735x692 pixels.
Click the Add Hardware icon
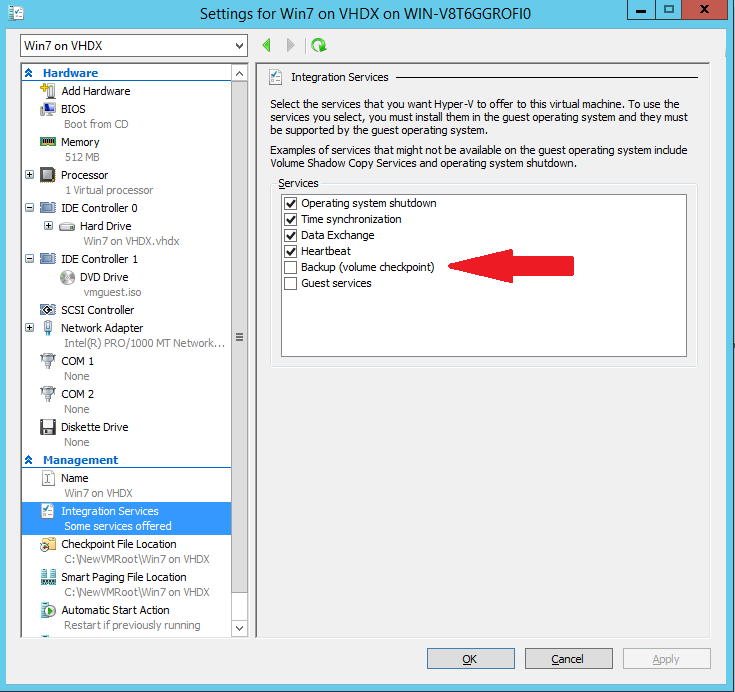tap(48, 90)
